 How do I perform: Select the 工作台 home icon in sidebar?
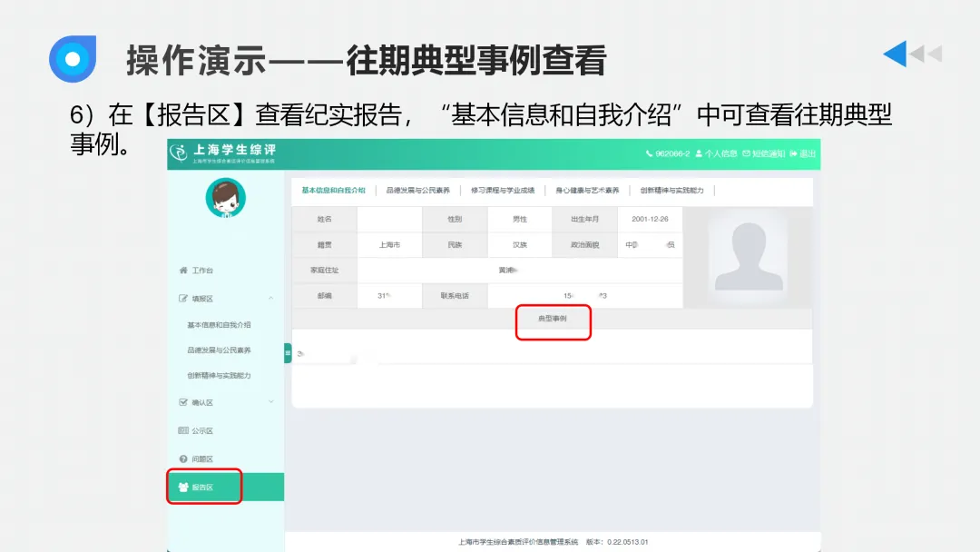(181, 270)
